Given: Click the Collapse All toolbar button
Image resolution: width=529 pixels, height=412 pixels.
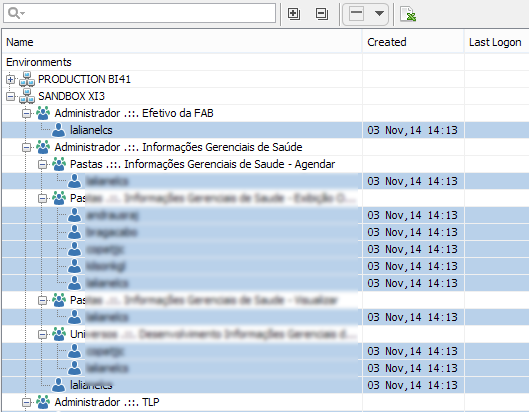Looking at the screenshot, I should [322, 13].
